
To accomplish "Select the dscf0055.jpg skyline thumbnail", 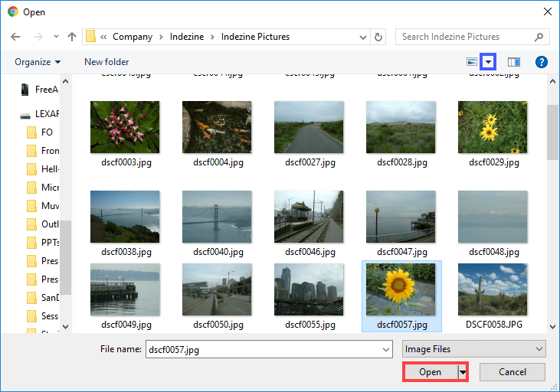I will 309,289.
